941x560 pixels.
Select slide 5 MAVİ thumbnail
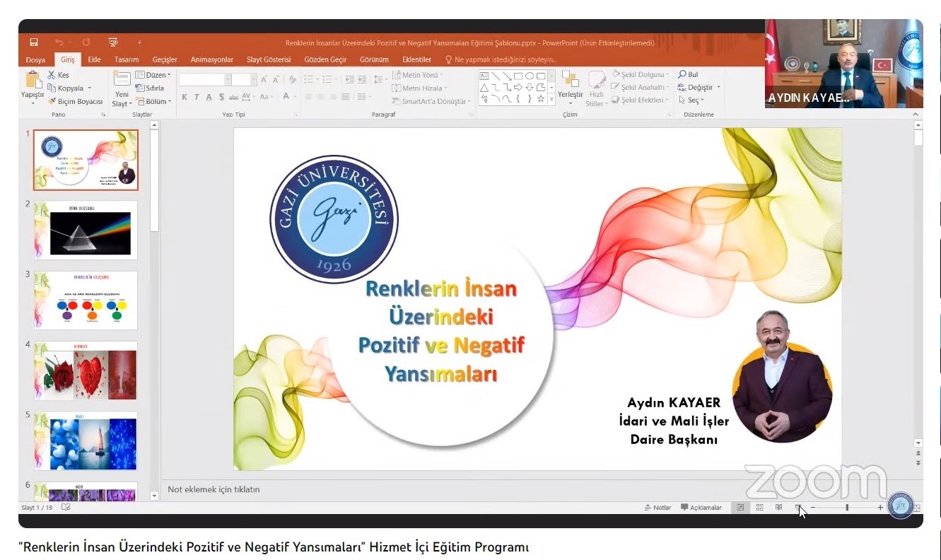click(86, 441)
